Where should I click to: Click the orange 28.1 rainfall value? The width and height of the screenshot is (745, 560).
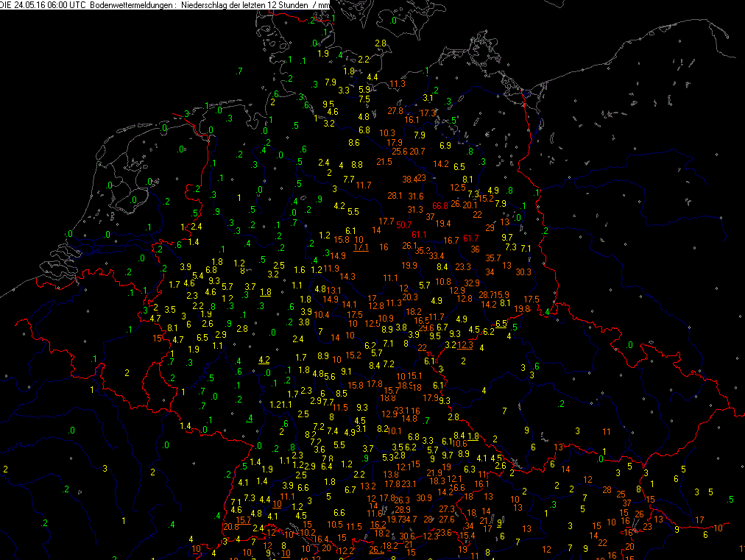point(395,196)
